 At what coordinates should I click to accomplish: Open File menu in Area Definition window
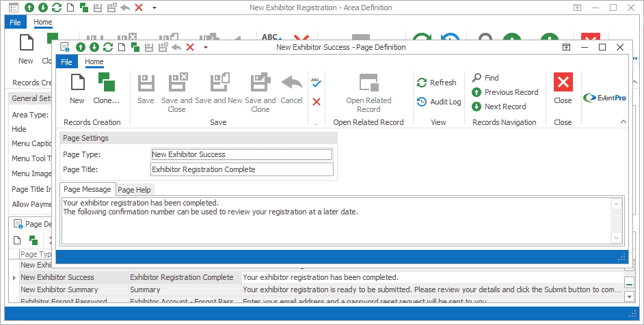point(15,22)
